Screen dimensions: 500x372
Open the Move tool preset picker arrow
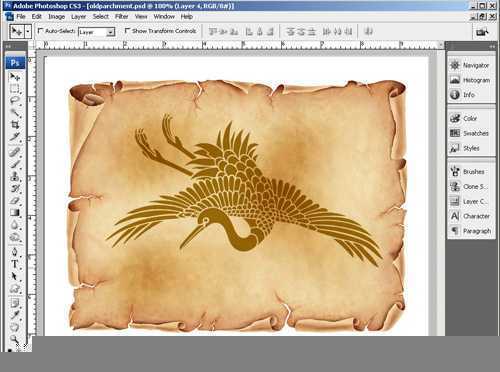click(x=28, y=32)
